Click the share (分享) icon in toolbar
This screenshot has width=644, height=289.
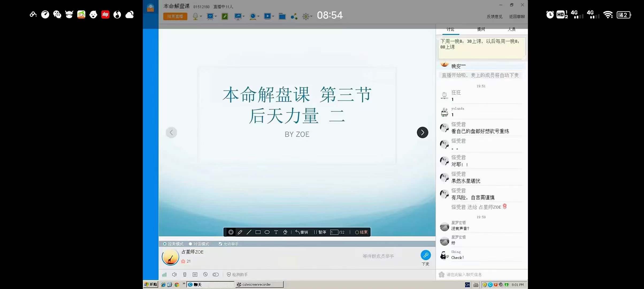click(293, 16)
